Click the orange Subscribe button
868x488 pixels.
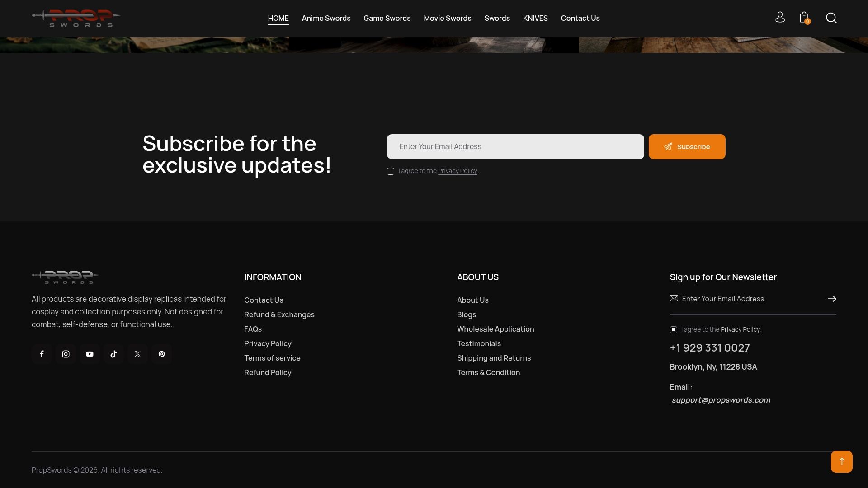pos(687,146)
